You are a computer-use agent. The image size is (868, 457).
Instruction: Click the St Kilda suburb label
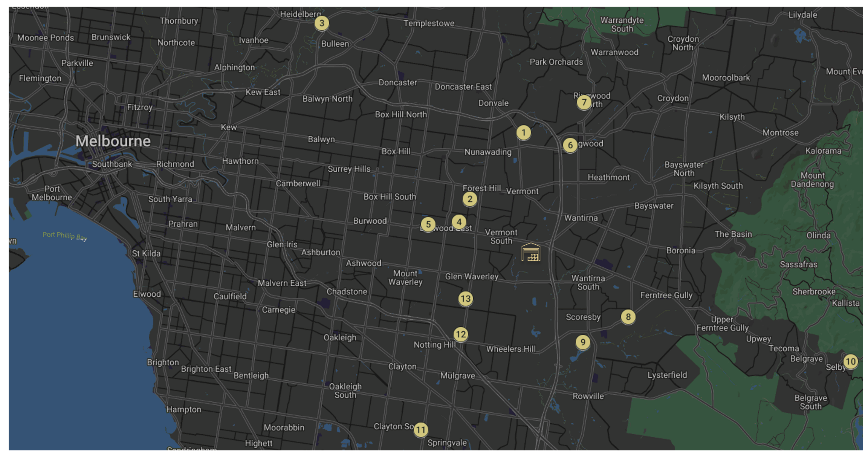146,253
